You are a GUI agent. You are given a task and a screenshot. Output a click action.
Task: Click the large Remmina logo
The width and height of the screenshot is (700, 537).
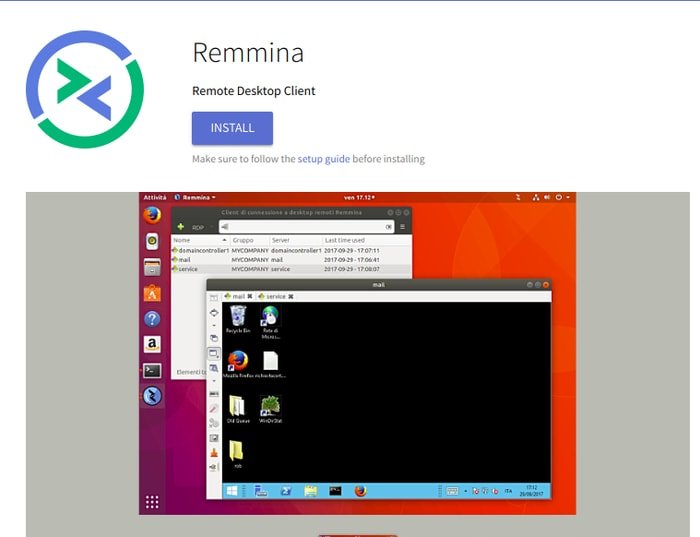[x=85, y=89]
